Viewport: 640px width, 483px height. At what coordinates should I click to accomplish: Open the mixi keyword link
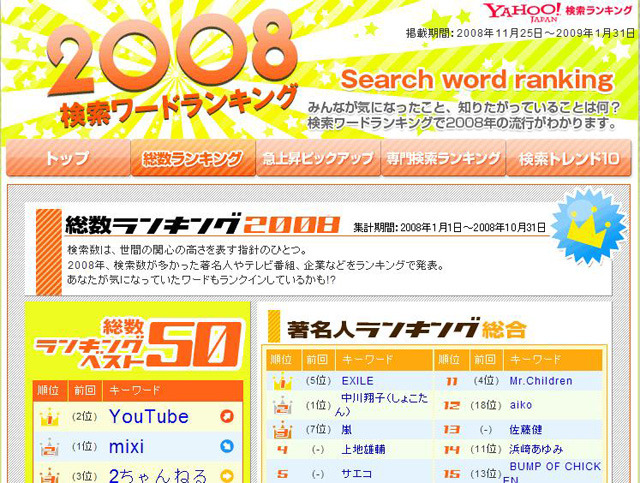click(126, 446)
